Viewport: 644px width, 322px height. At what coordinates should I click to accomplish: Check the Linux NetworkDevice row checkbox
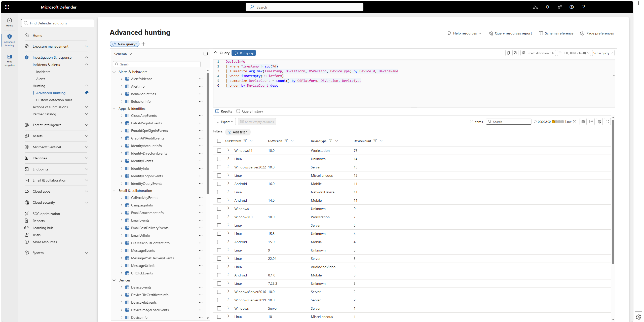(219, 192)
